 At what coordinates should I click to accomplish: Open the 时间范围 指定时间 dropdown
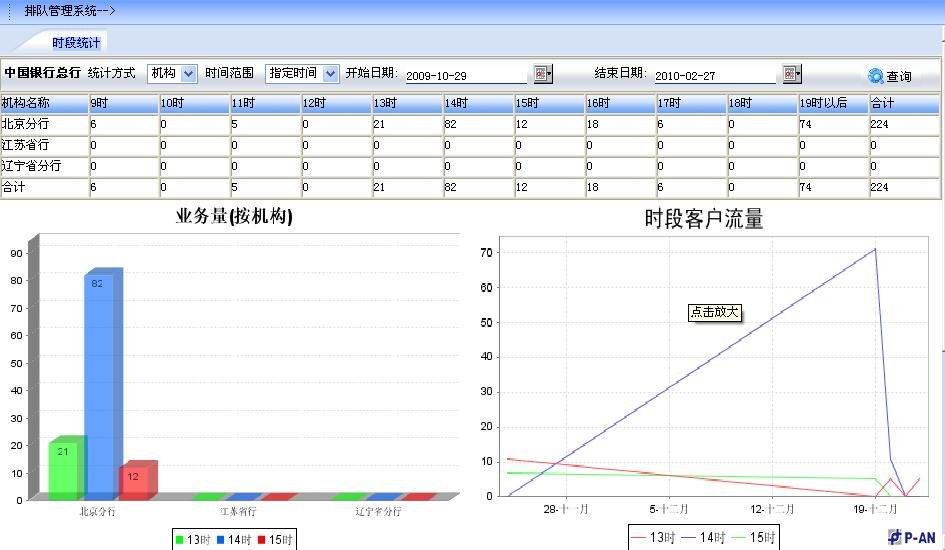point(302,73)
